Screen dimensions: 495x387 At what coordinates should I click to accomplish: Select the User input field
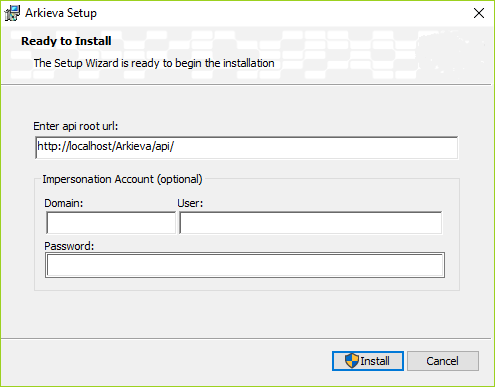coord(311,223)
